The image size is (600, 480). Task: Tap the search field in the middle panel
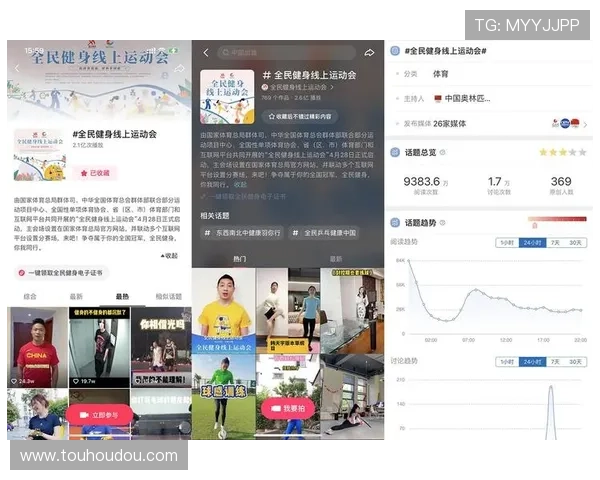(x=287, y=52)
